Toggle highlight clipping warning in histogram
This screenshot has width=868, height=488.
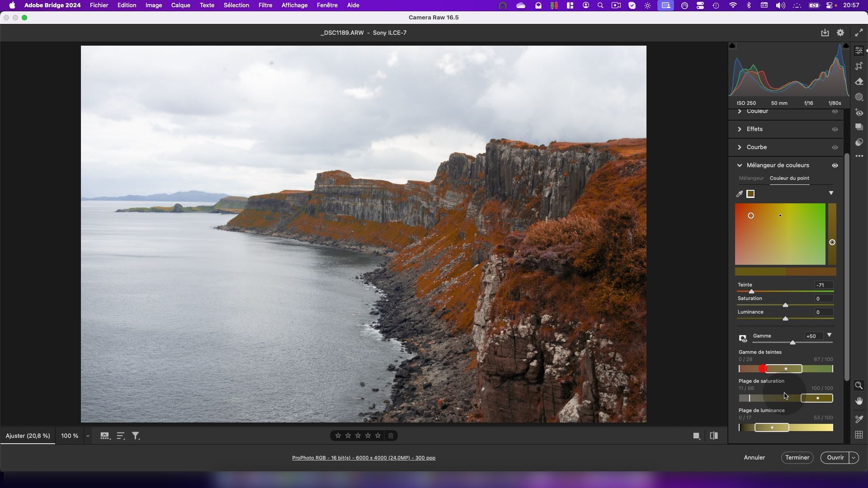click(846, 46)
